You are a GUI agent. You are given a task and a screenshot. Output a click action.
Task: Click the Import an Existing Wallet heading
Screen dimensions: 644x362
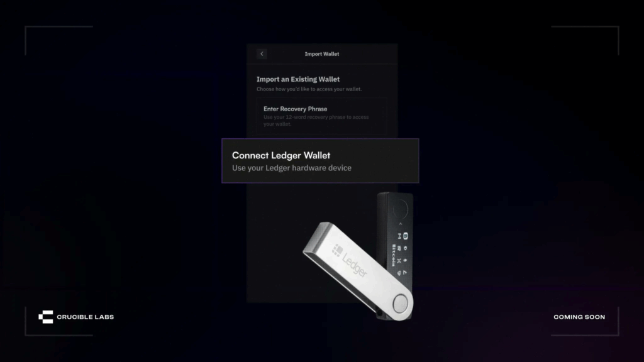(x=298, y=79)
